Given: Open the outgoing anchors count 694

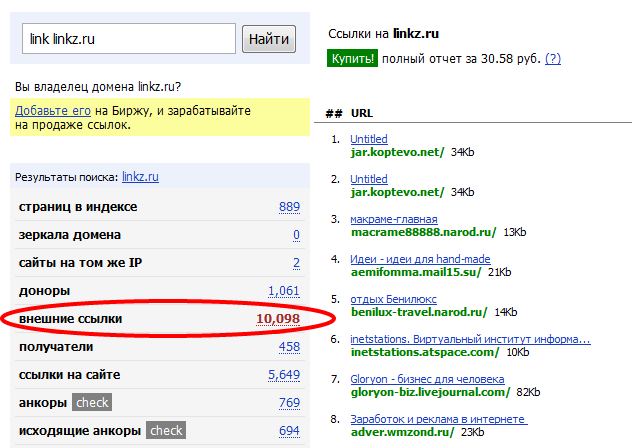Looking at the screenshot, I should [289, 430].
